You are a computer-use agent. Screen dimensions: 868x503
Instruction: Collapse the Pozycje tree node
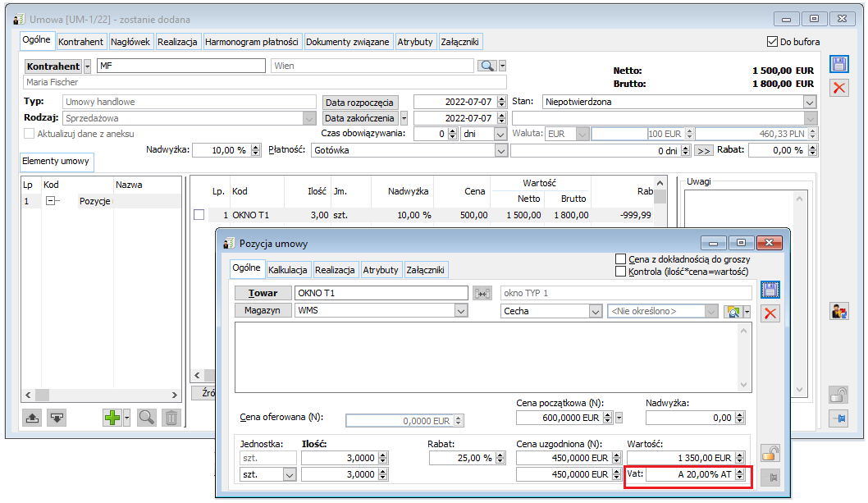point(51,200)
